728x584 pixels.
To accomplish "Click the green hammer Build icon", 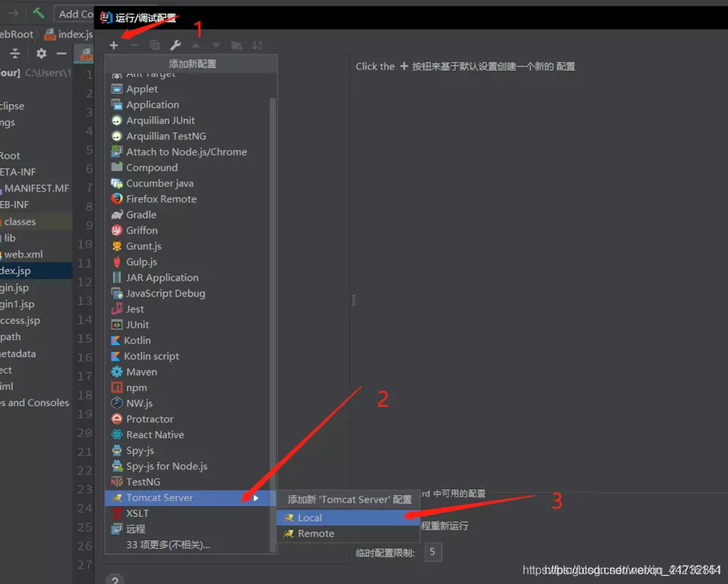I will click(38, 13).
